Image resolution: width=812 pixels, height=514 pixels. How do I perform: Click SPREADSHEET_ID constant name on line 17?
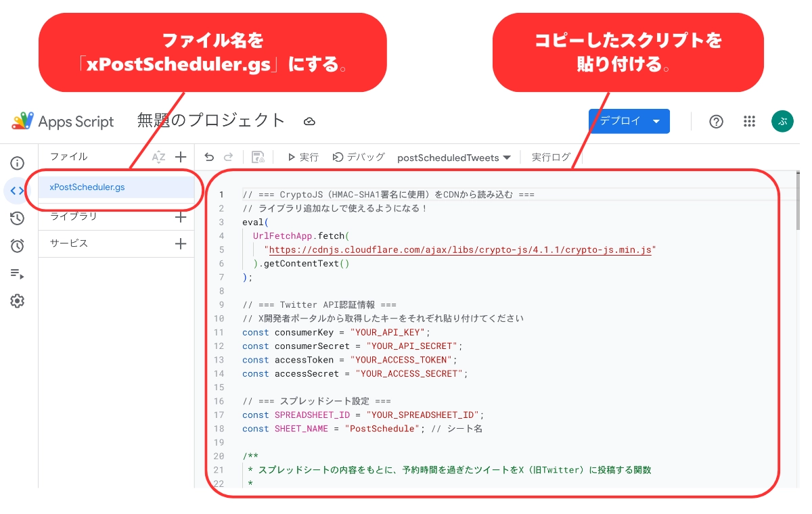312,415
